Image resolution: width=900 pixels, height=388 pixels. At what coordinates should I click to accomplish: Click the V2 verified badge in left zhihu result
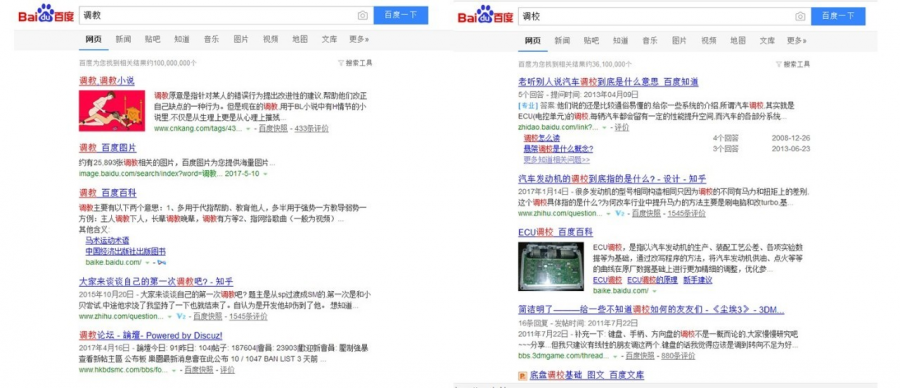[x=181, y=316]
